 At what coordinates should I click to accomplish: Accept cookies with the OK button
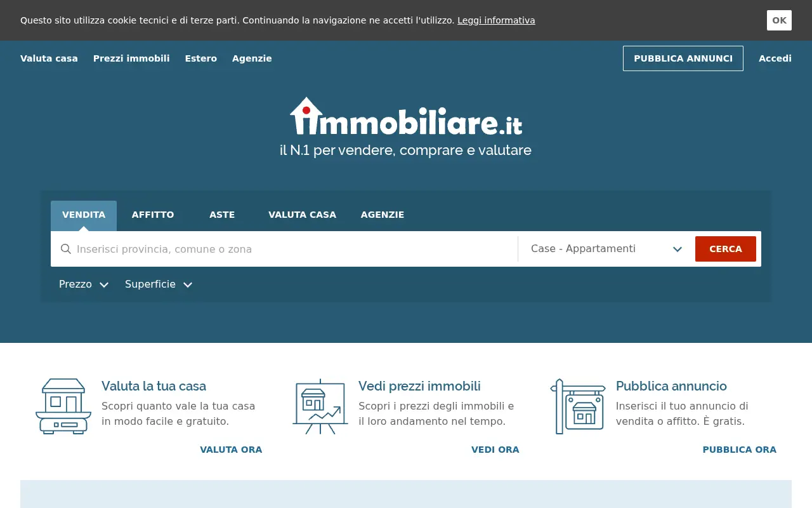tap(779, 20)
